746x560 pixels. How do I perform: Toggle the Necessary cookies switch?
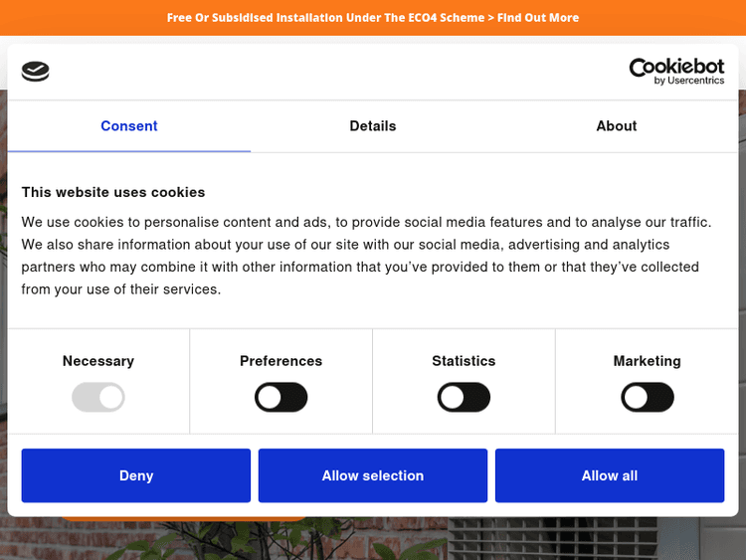(98, 398)
